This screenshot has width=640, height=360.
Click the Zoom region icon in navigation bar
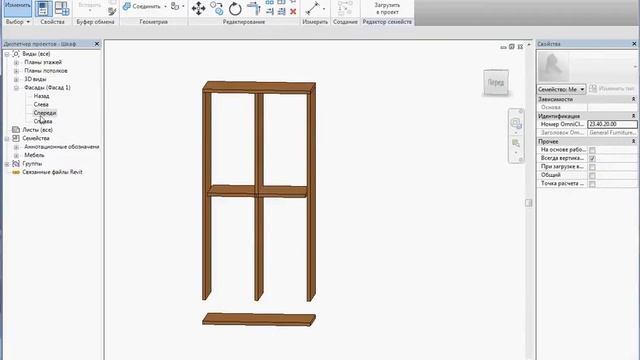coord(516,143)
